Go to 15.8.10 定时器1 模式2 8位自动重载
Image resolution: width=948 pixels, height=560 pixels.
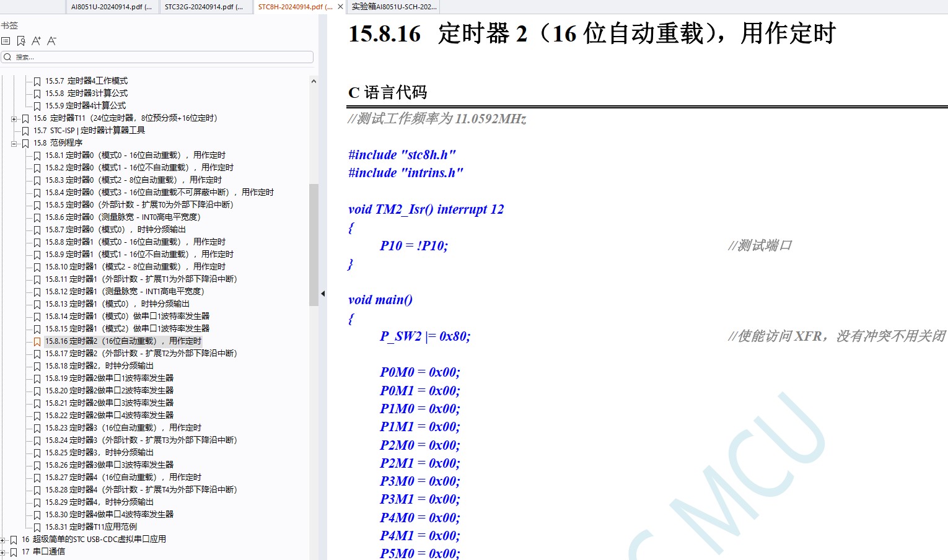(135, 267)
